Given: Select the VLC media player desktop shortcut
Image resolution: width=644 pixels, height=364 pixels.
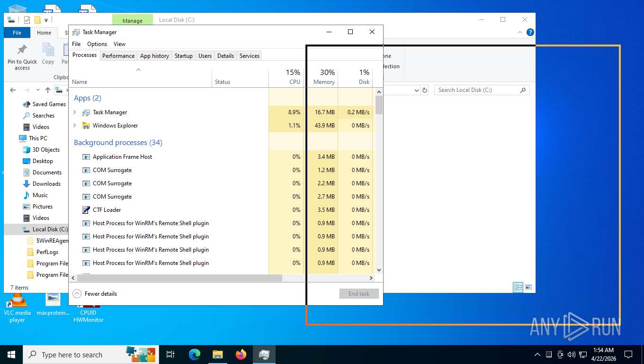Looking at the screenshot, I should (17, 308).
